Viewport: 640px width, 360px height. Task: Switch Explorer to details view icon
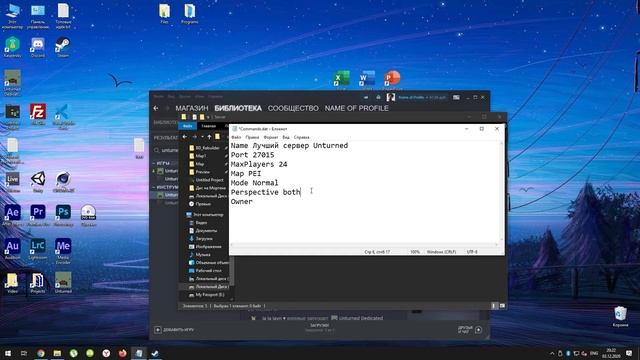494,306
